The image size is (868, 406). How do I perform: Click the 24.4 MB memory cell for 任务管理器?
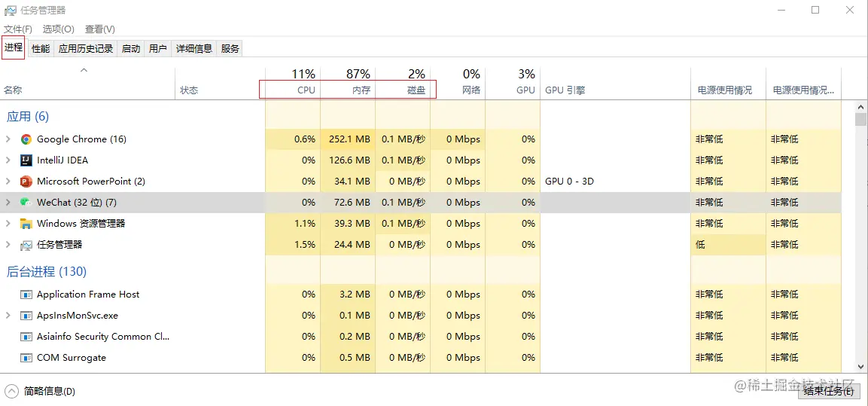(348, 244)
